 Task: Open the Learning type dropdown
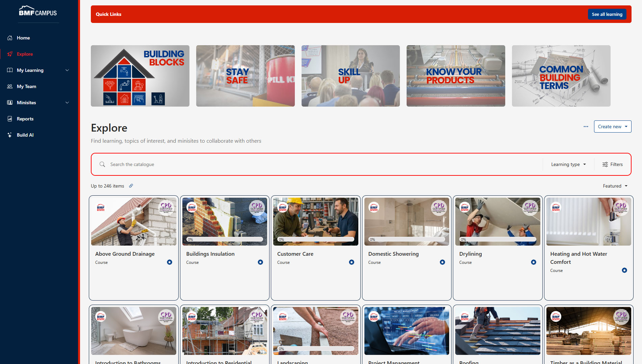[x=568, y=164]
